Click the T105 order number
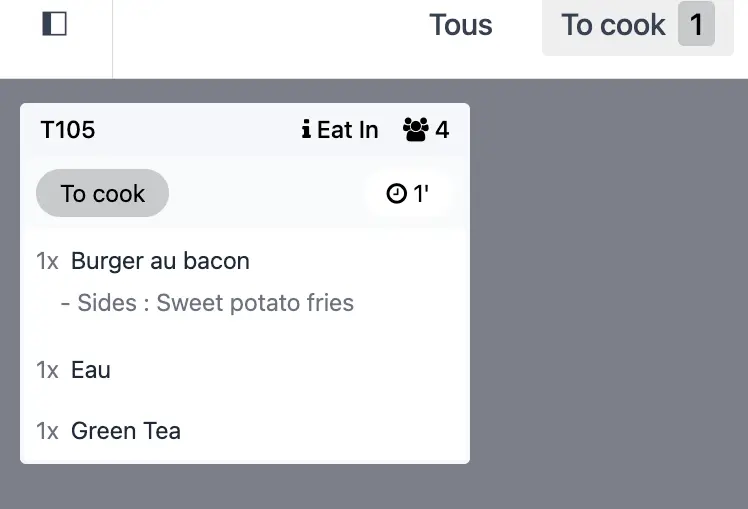Screen dimensions: 748x509 [68, 130]
